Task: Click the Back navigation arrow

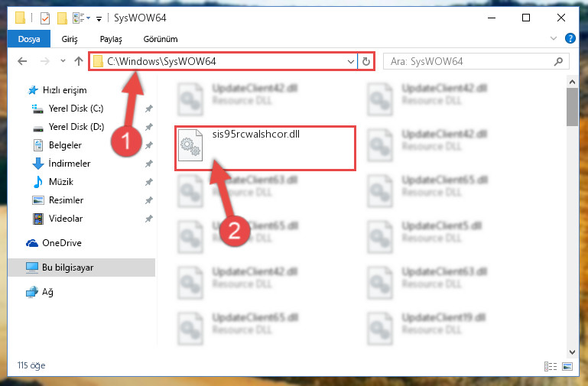Action: (x=22, y=61)
